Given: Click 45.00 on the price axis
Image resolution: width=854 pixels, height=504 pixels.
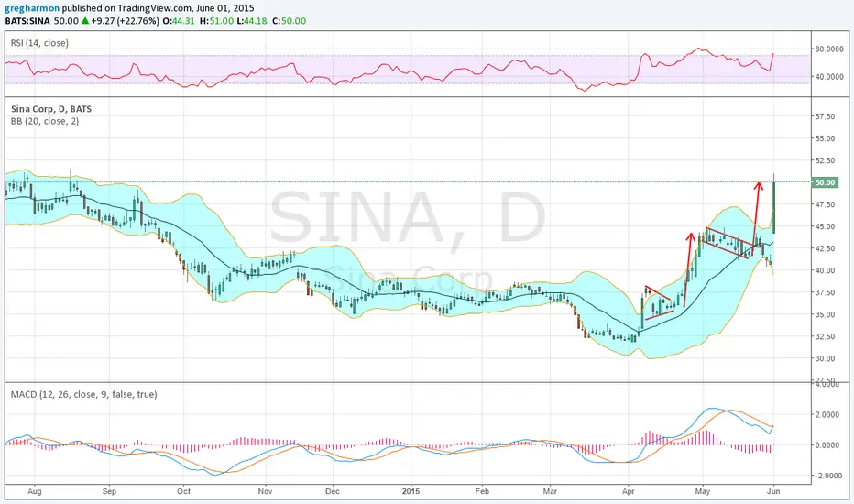Looking at the screenshot, I should [x=825, y=226].
